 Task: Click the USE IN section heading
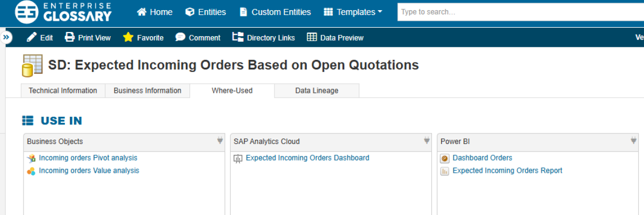61,121
